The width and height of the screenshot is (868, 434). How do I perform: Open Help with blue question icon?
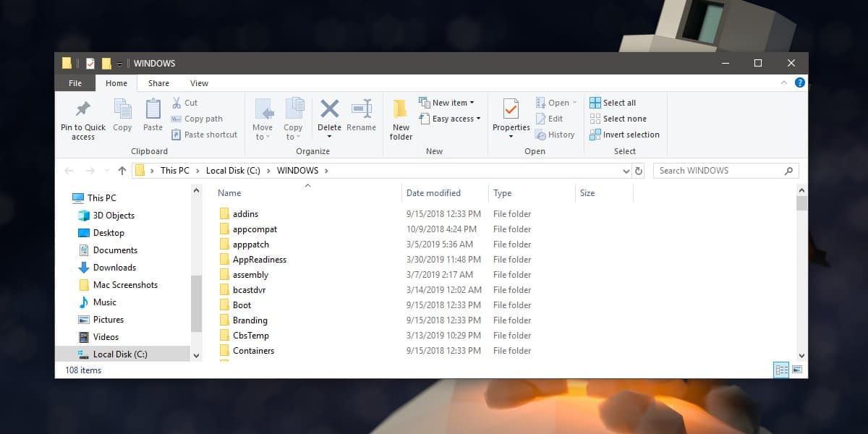[799, 82]
